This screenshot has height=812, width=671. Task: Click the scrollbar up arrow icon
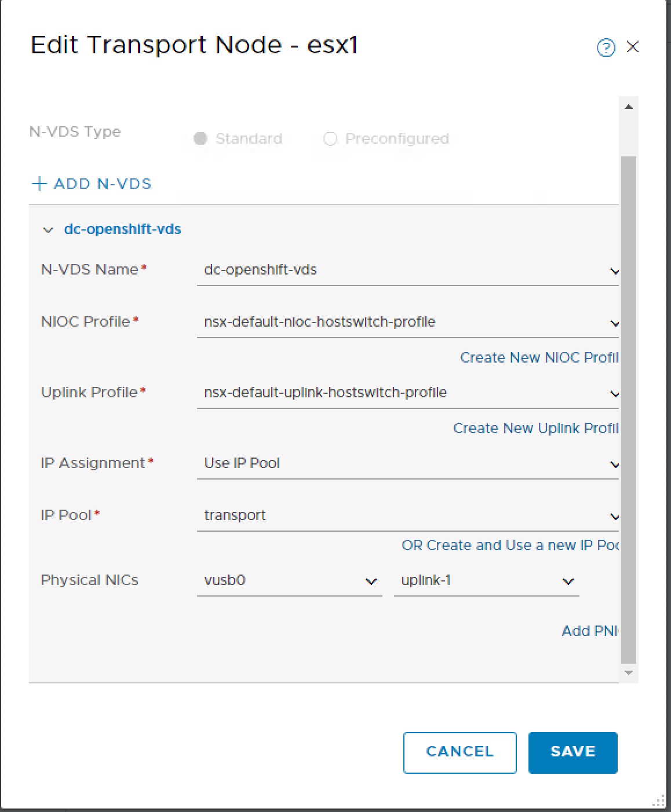pyautogui.click(x=629, y=106)
